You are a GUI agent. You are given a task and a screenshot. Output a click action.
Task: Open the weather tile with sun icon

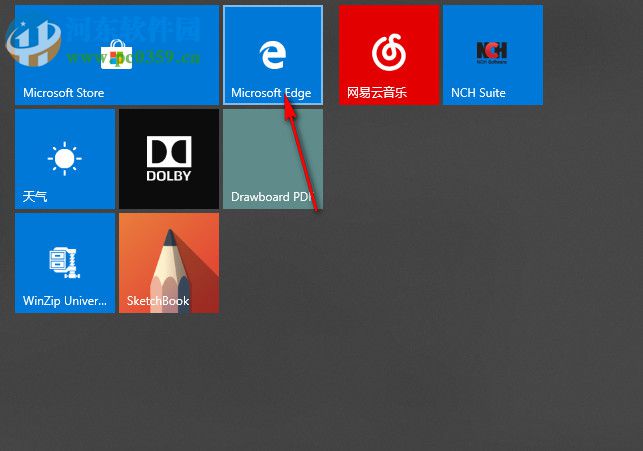click(x=65, y=159)
